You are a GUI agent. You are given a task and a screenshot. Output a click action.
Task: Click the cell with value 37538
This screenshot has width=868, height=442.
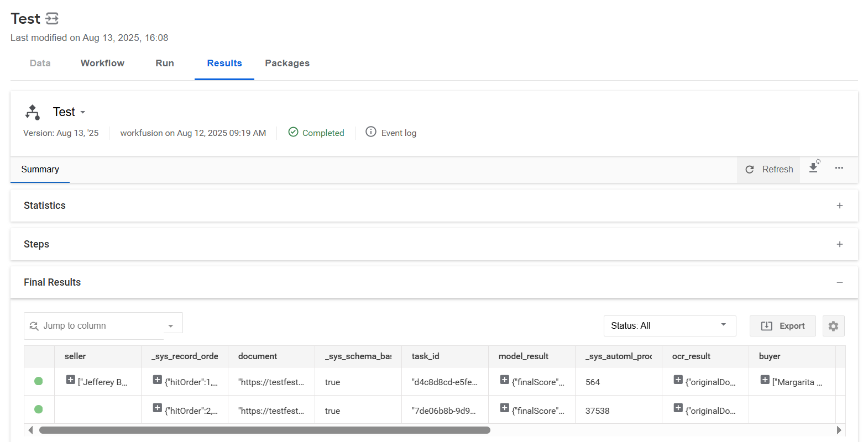pyautogui.click(x=619, y=411)
